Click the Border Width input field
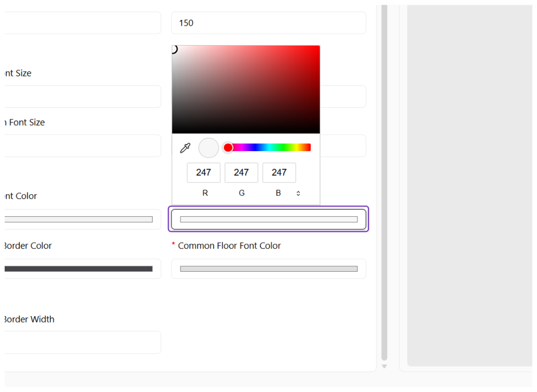This screenshot has width=537, height=392. (x=83, y=342)
